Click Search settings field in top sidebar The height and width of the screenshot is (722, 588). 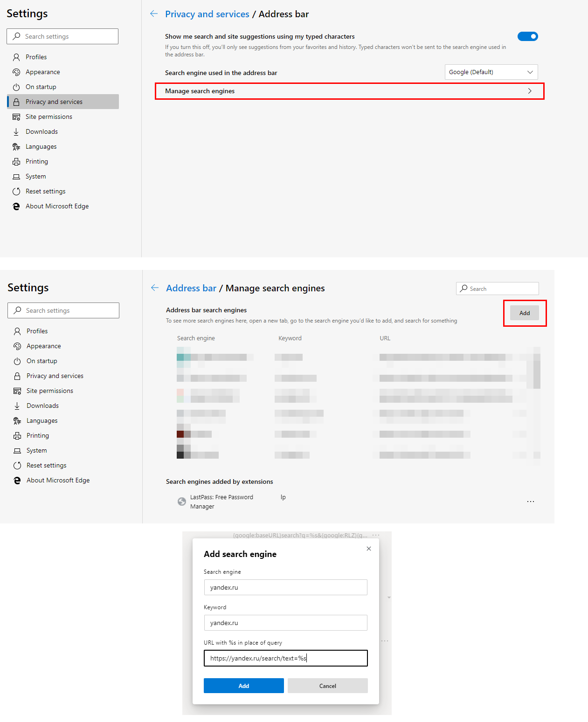(62, 36)
